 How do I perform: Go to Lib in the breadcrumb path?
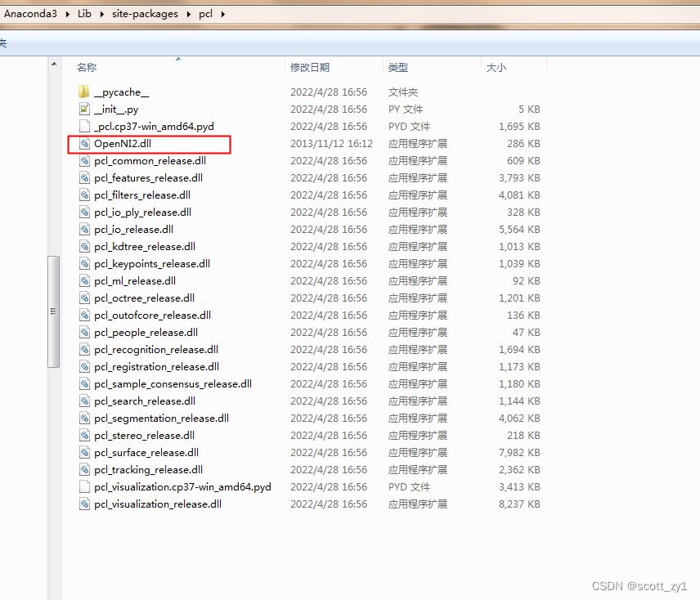(84, 14)
